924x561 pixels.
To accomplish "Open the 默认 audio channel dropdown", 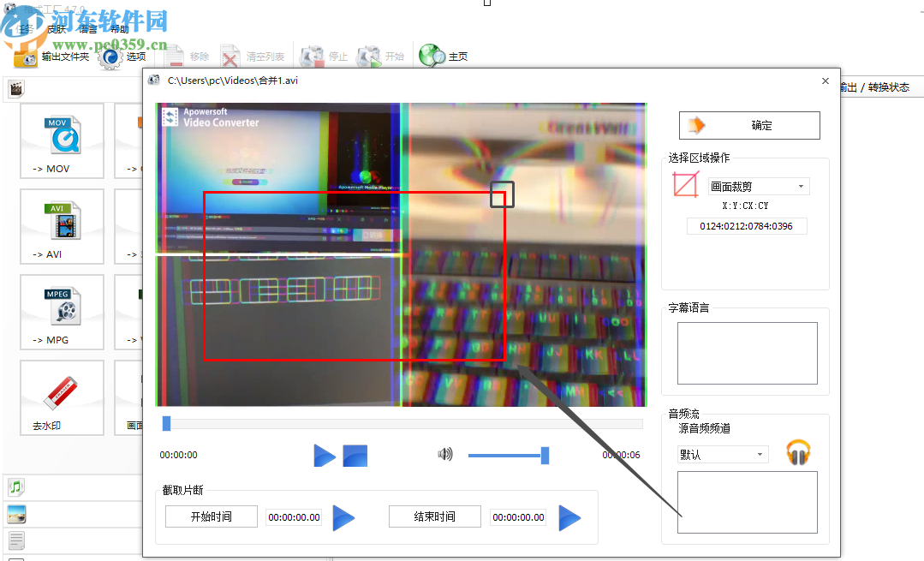I will pyautogui.click(x=723, y=454).
